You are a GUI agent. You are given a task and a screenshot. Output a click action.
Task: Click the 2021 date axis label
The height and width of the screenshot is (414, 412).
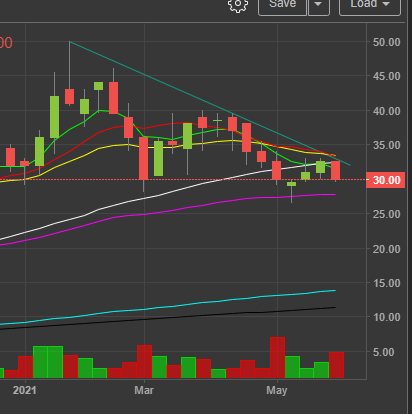24,390
